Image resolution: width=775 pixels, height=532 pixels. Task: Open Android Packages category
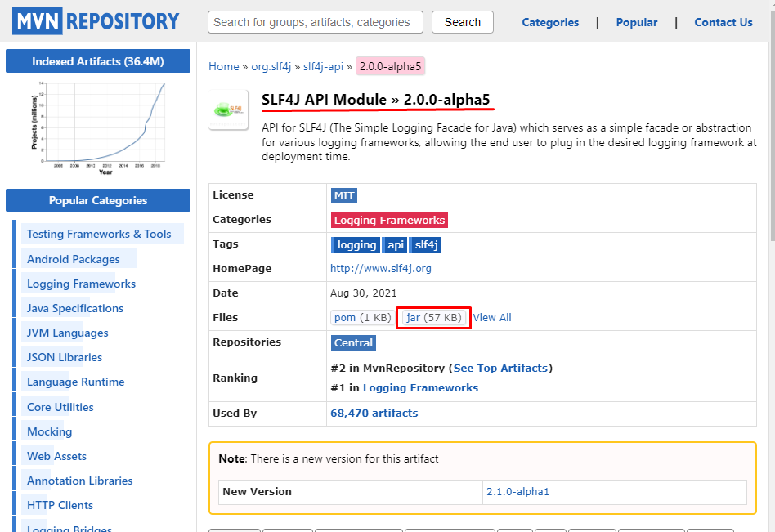tap(73, 259)
